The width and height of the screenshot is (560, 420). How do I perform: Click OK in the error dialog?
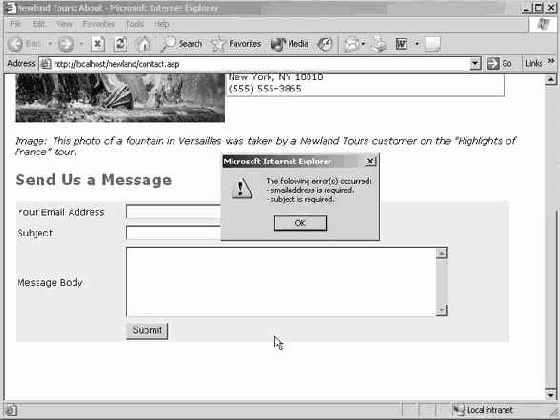pos(300,223)
